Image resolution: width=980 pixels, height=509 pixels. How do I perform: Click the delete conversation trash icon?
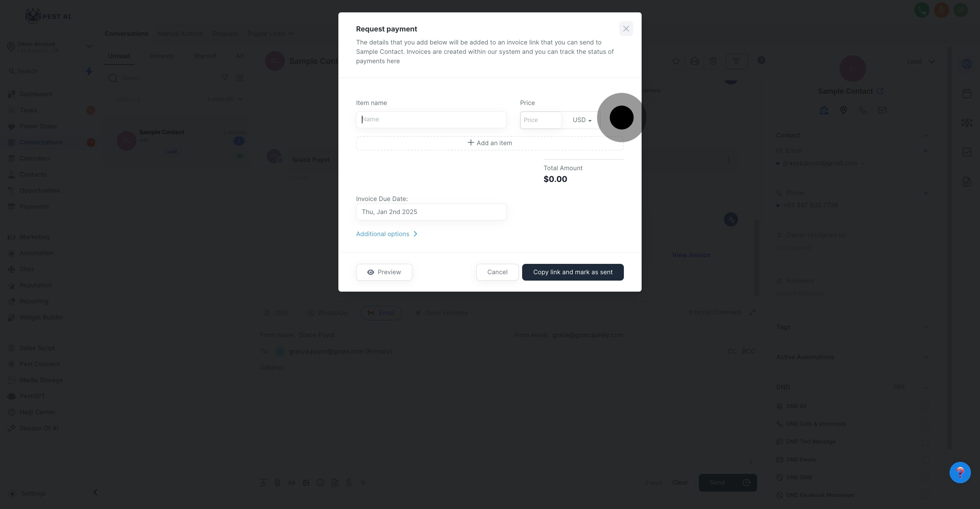click(713, 61)
